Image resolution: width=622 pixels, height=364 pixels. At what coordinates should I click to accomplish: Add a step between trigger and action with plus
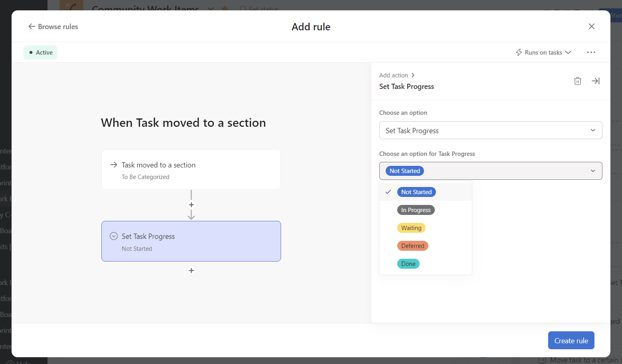[x=191, y=205]
